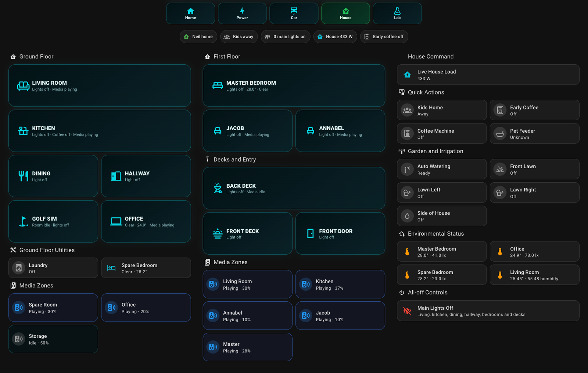This screenshot has width=588, height=373.
Task: Click the Ground Floor Utilities heading
Action: click(x=47, y=250)
